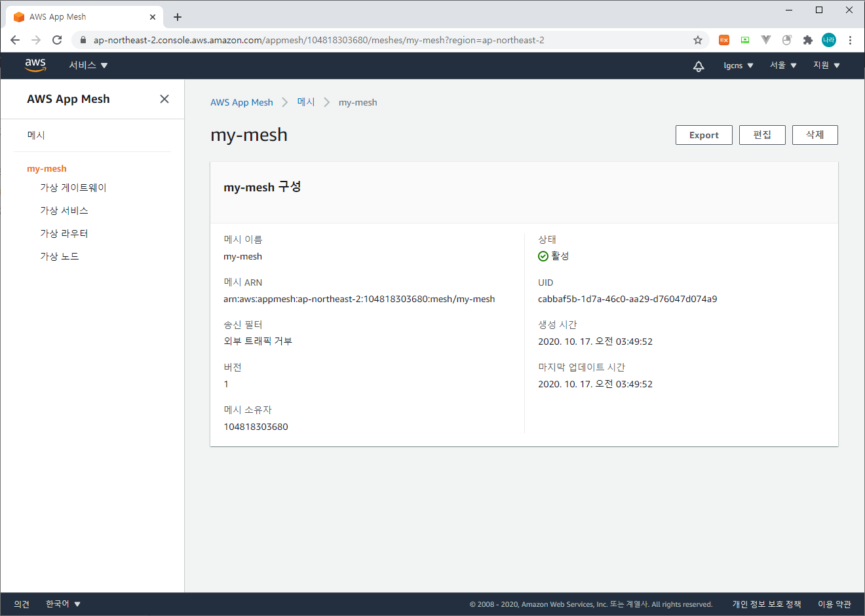The width and height of the screenshot is (865, 616).
Task: Open a new browser tab
Action: point(178,17)
